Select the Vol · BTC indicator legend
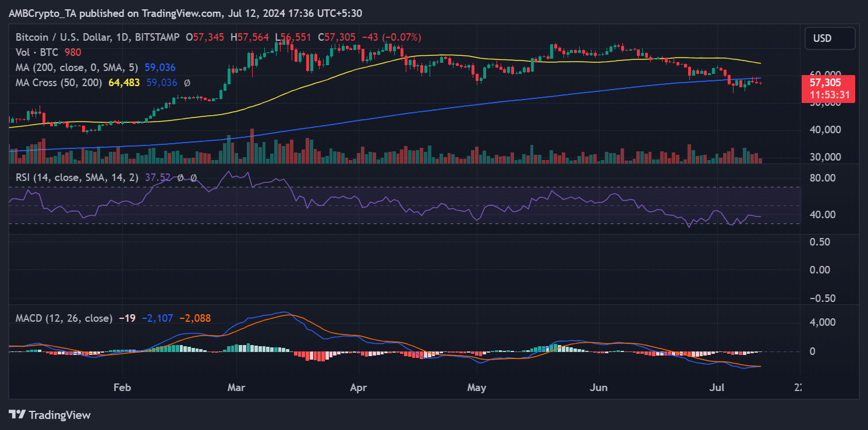Screen dimensions: 868x430 (x=37, y=52)
